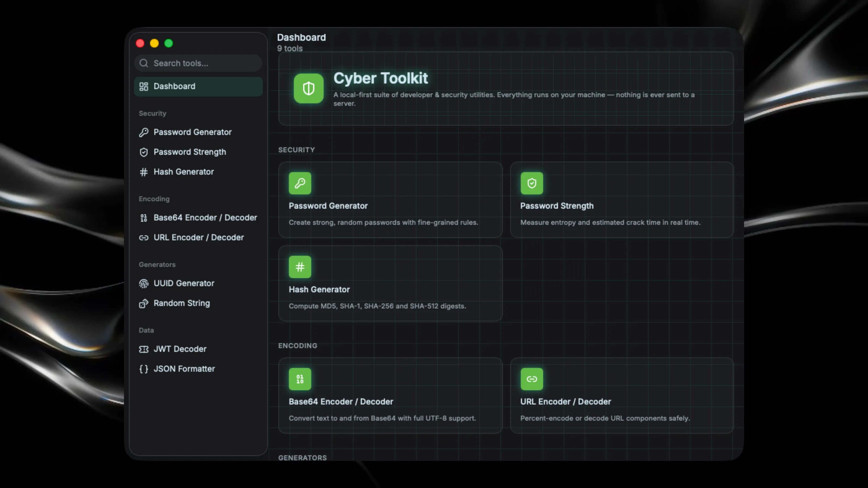Open Password Strength from the sidebar

[198, 152]
